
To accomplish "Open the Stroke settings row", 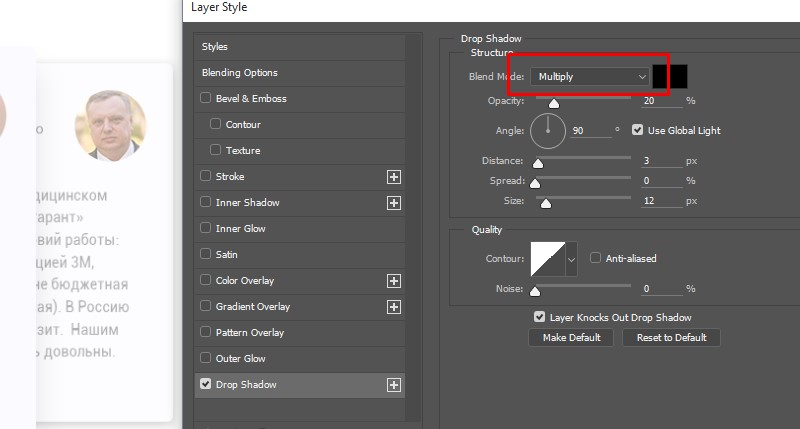I will coord(300,177).
